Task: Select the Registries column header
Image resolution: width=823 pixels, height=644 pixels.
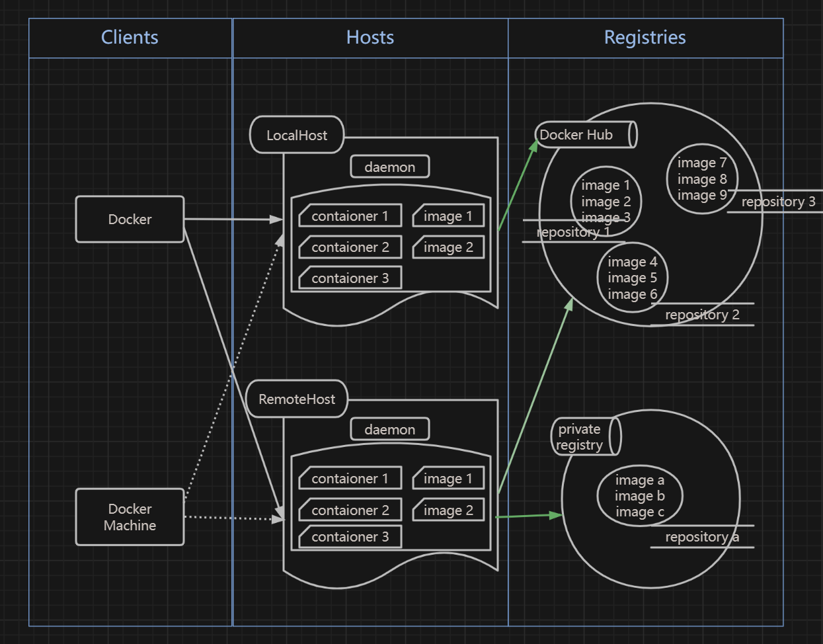Action: pyautogui.click(x=645, y=38)
